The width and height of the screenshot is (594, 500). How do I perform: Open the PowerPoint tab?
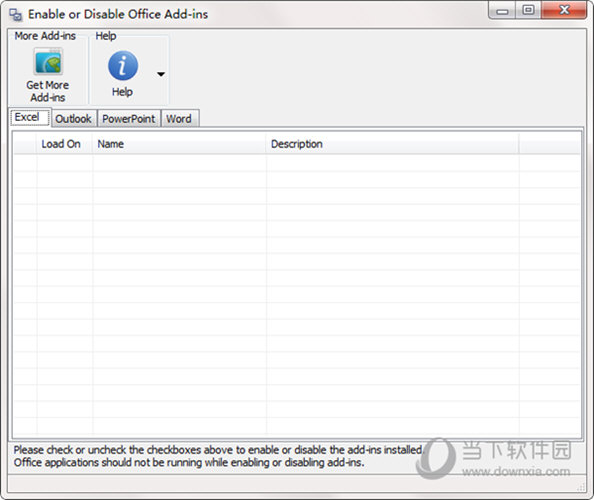tap(128, 119)
